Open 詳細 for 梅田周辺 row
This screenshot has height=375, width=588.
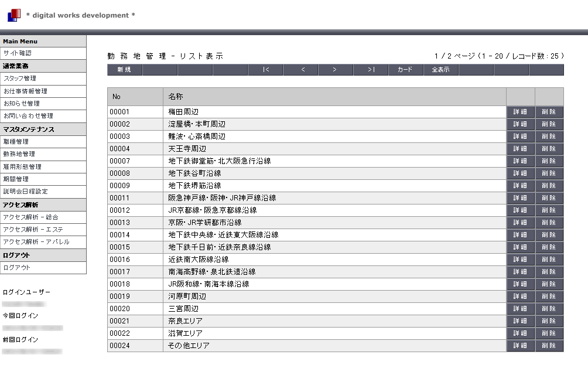[521, 112]
